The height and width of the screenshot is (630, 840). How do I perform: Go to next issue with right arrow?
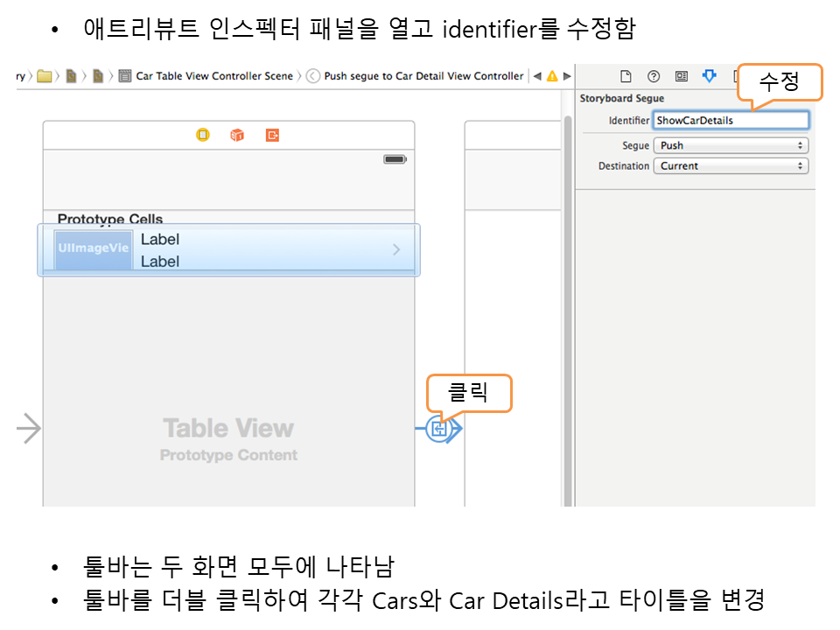coord(566,76)
